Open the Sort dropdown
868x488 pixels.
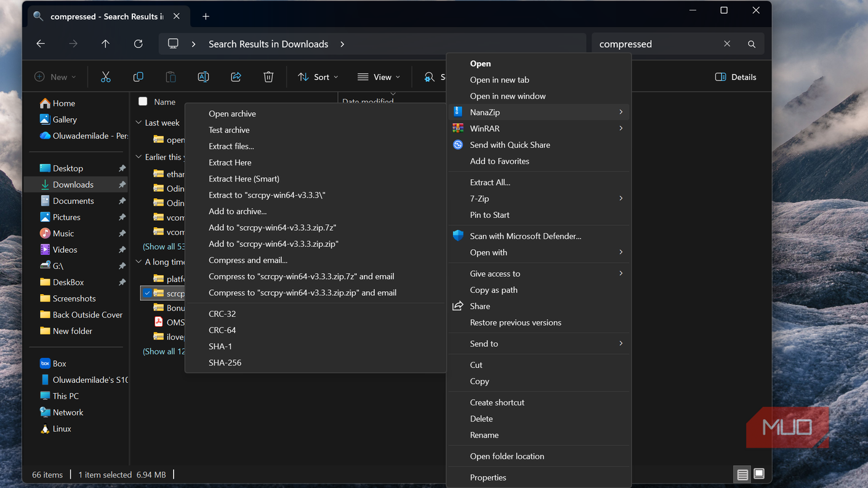[318, 77]
